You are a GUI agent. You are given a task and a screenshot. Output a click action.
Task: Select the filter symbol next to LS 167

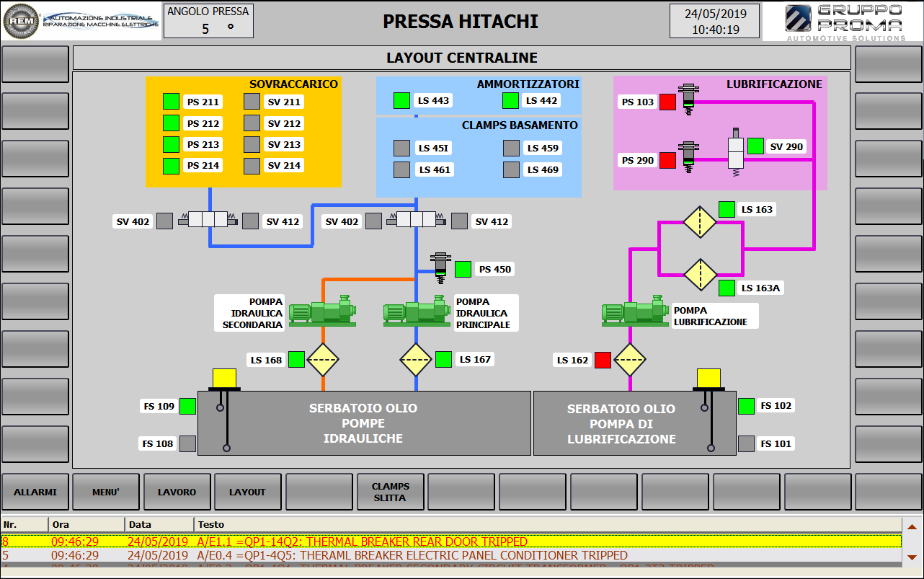pyautogui.click(x=416, y=359)
